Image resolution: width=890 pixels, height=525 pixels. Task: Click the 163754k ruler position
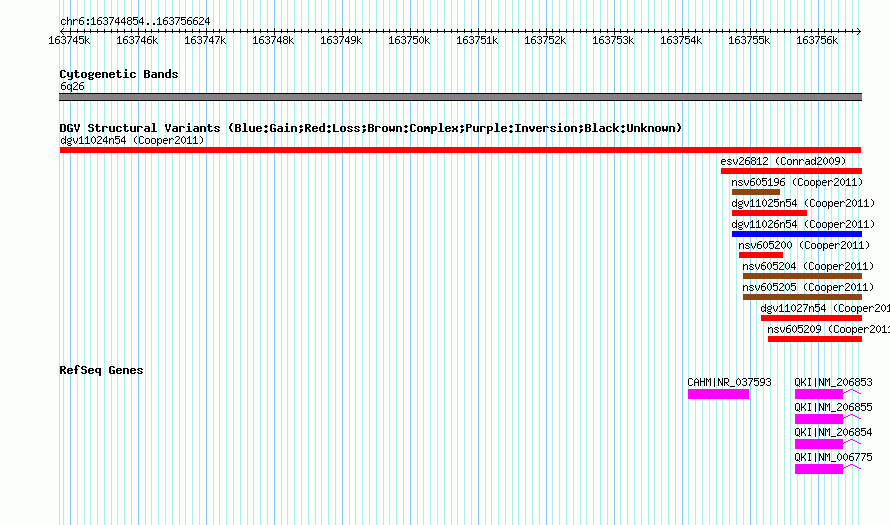pyautogui.click(x=681, y=40)
